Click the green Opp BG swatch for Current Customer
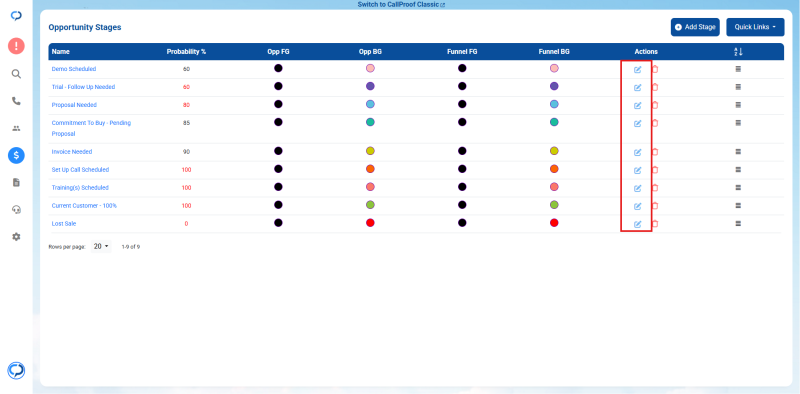This screenshot has height=394, width=800. coord(370,205)
